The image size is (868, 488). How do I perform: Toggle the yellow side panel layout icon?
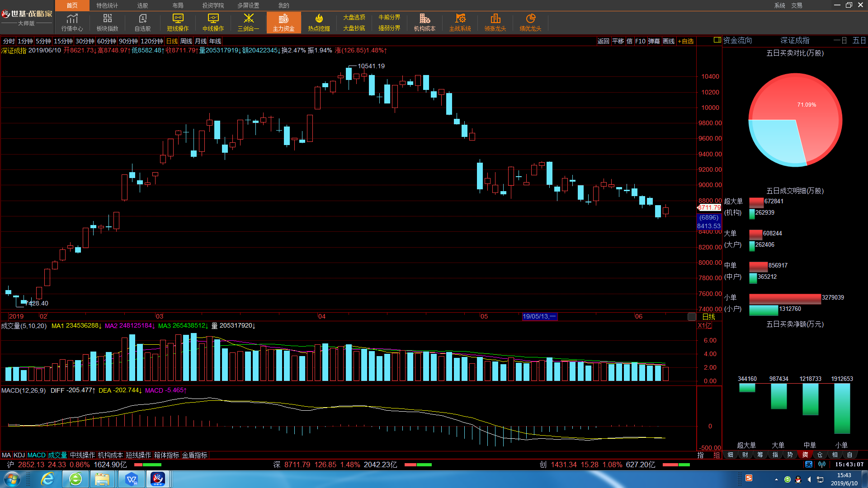[717, 40]
